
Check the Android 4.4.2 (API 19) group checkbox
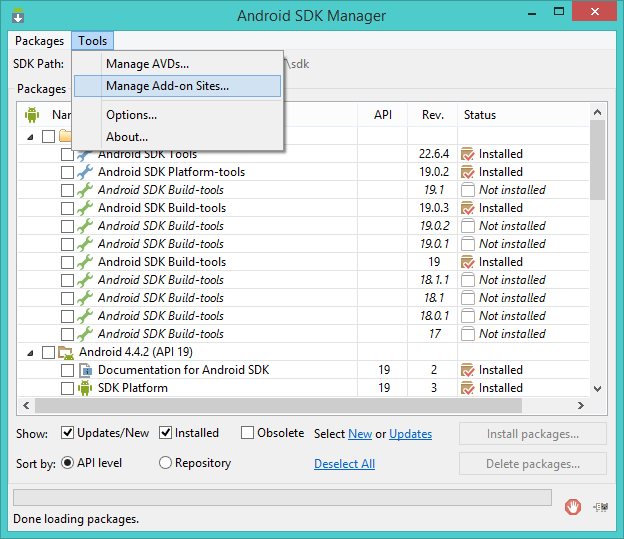[x=48, y=352]
